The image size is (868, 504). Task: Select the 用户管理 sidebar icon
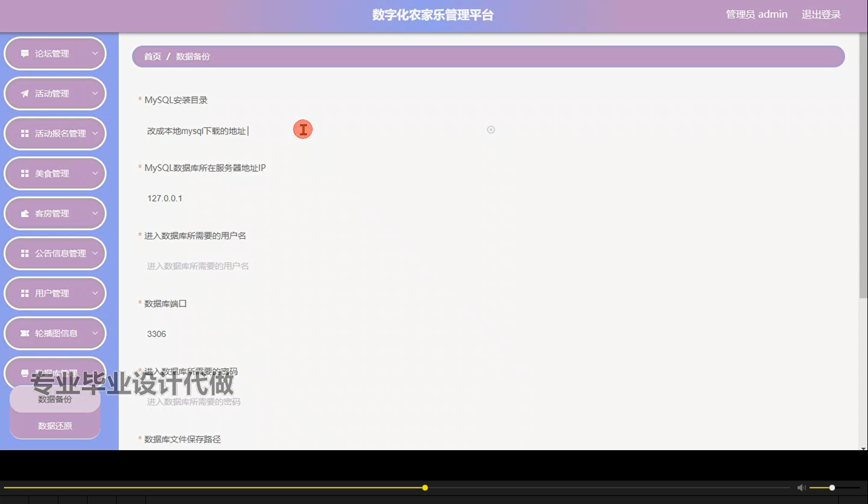pos(23,293)
